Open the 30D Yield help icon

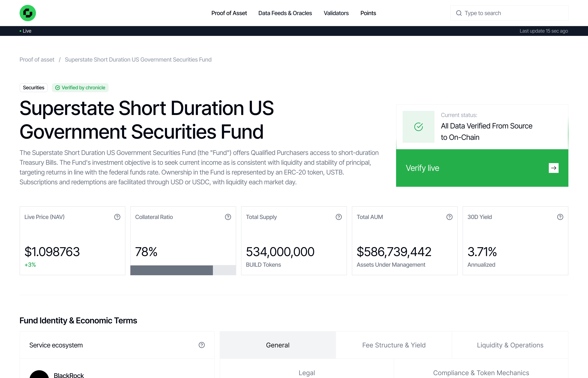(x=560, y=217)
